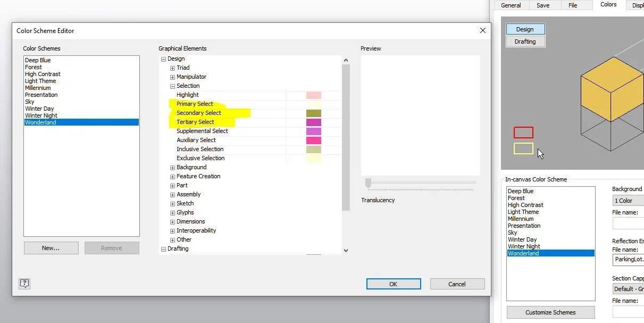Click the Inclusive Selection color swatch
Viewport: 644px width, 323px height.
coord(314,150)
